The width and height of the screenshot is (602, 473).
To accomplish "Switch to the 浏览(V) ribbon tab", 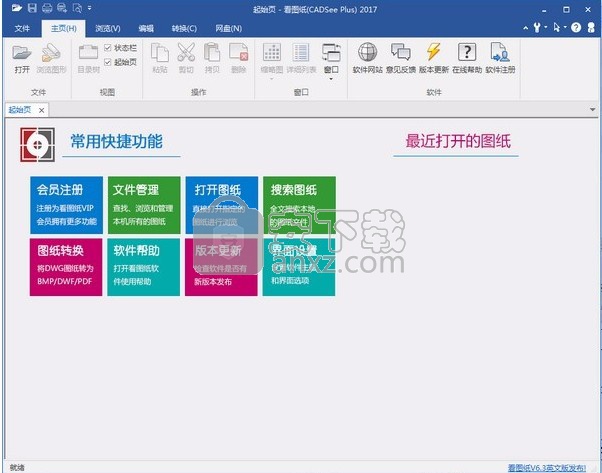I will coord(108,28).
